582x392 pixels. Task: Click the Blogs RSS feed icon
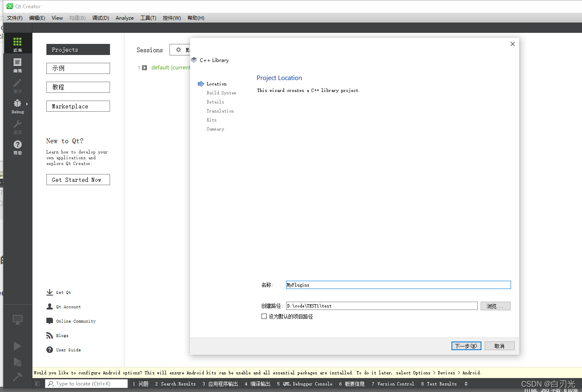point(50,335)
